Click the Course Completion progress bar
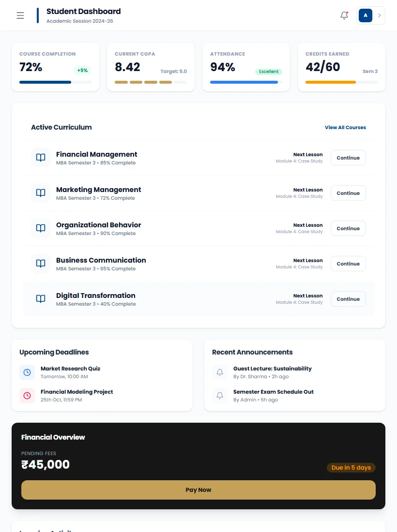The image size is (397, 532). click(55, 82)
